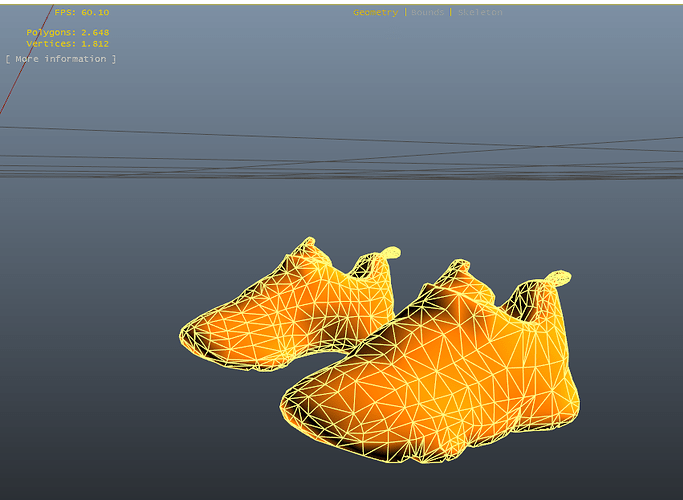The height and width of the screenshot is (500, 683).
Task: Click the heel pull loop on left shoe
Action: click(390, 253)
